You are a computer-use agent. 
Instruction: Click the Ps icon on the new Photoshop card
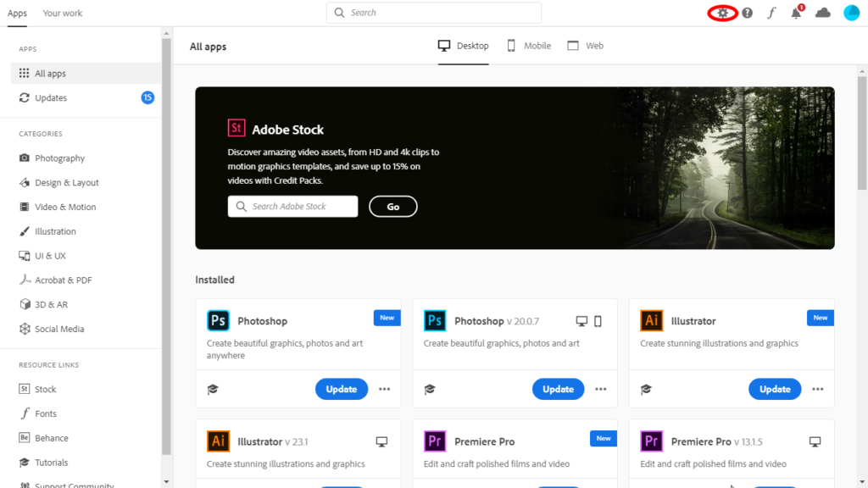click(x=218, y=320)
